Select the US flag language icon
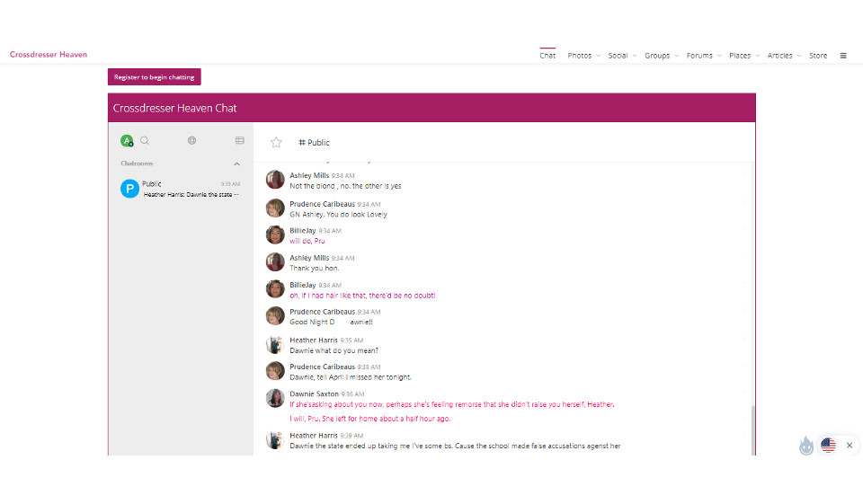This screenshot has width=863, height=504. [828, 445]
